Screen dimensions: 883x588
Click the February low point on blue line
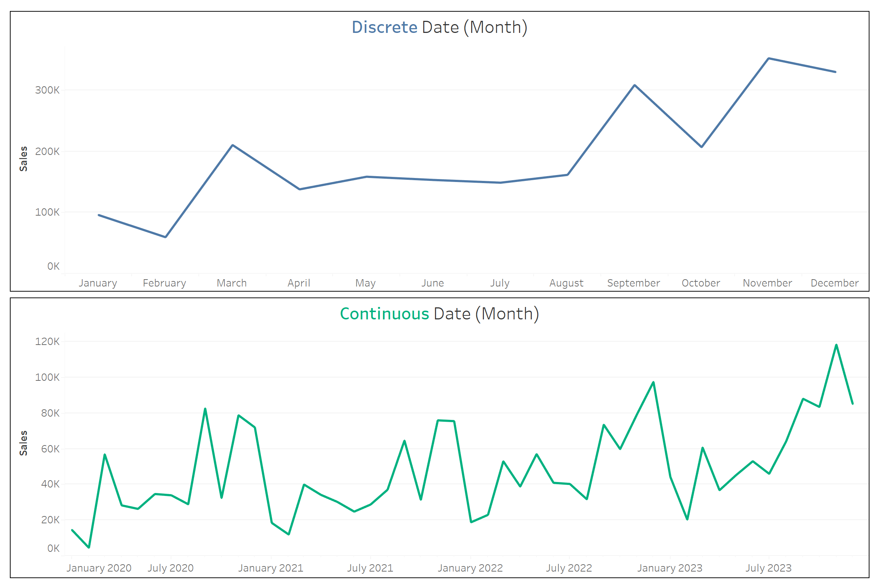point(165,237)
